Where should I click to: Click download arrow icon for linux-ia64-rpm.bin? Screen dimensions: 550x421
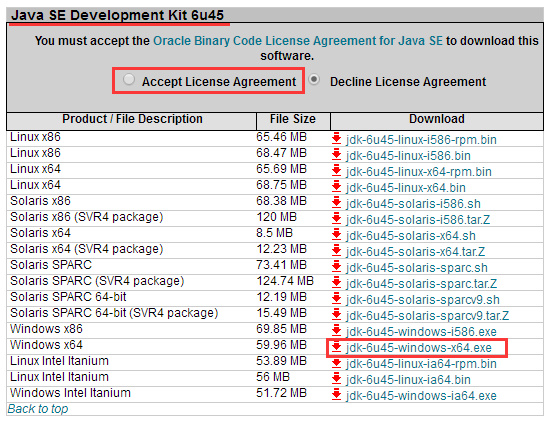pyautogui.click(x=336, y=362)
